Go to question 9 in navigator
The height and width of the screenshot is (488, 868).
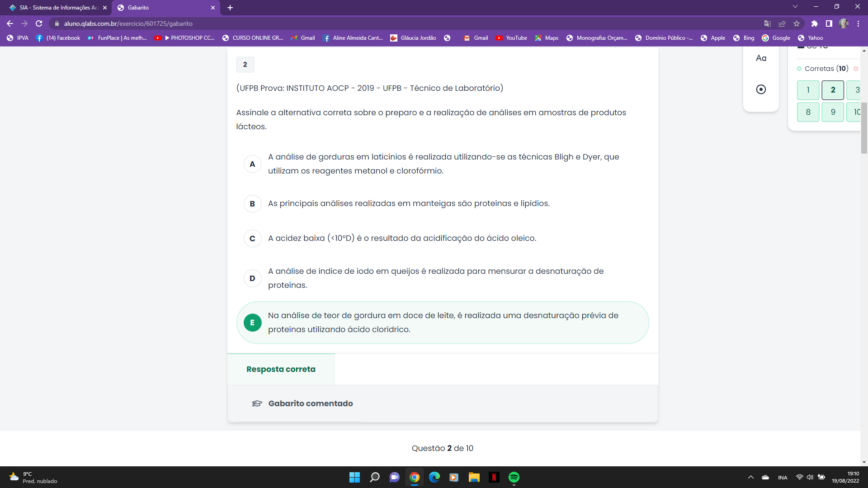click(x=833, y=112)
